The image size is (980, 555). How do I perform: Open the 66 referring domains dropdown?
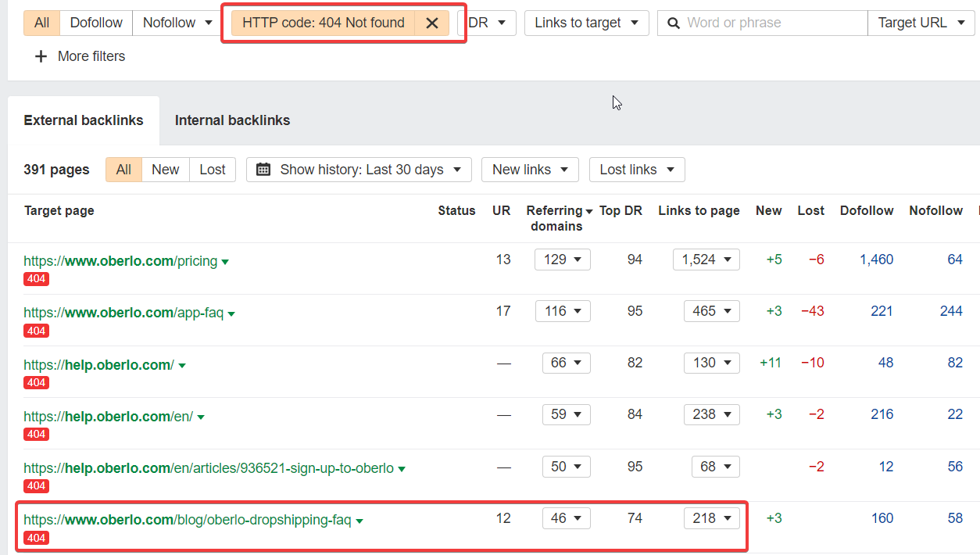pyautogui.click(x=567, y=363)
